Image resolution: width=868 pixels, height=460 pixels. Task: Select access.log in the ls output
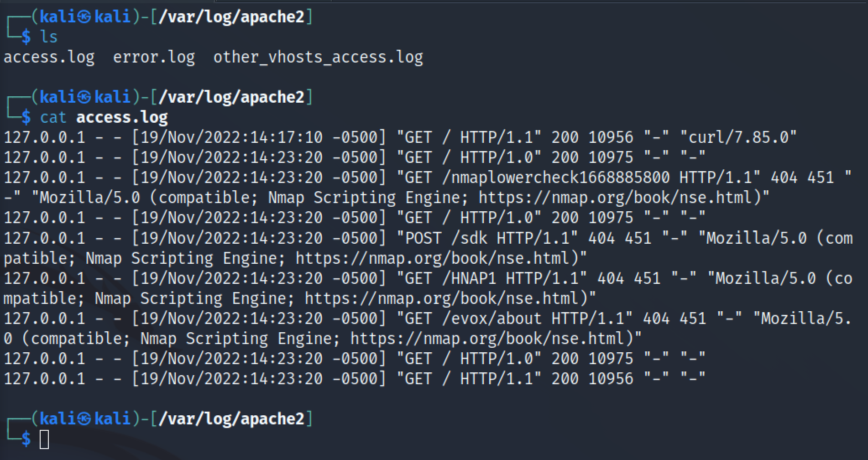tap(49, 57)
